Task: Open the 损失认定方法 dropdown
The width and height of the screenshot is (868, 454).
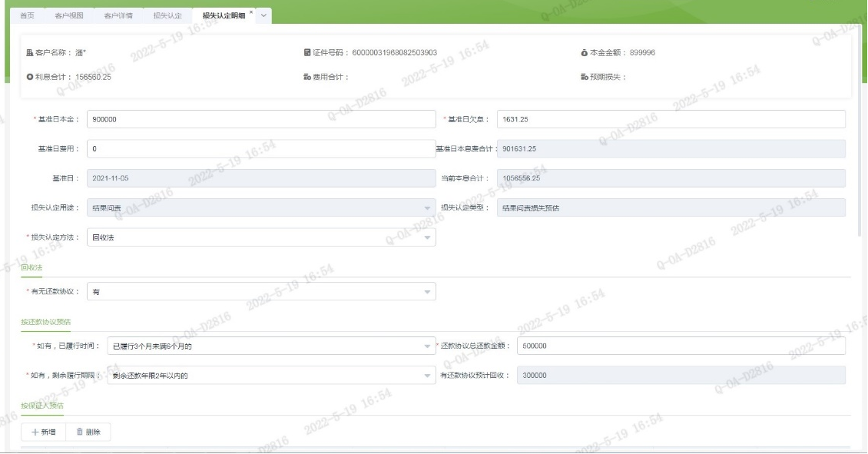Action: point(261,237)
